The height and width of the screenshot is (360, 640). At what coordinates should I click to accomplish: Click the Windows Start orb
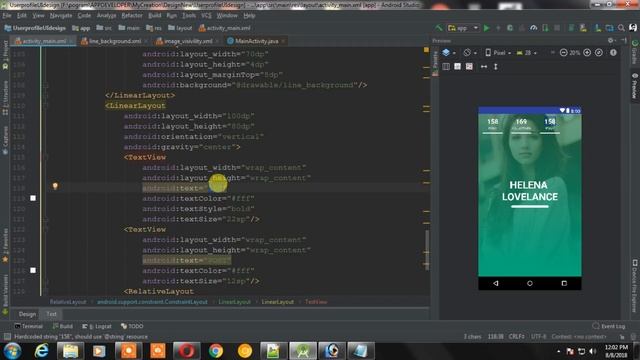[12, 351]
